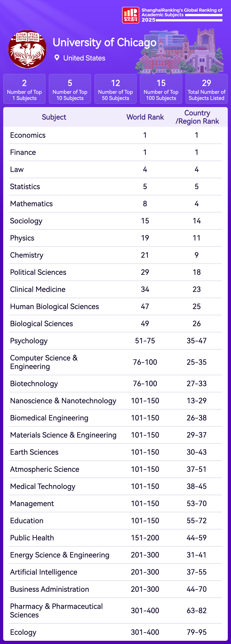
Task: Open the Top 10 Subjects stat card
Action: (70, 89)
